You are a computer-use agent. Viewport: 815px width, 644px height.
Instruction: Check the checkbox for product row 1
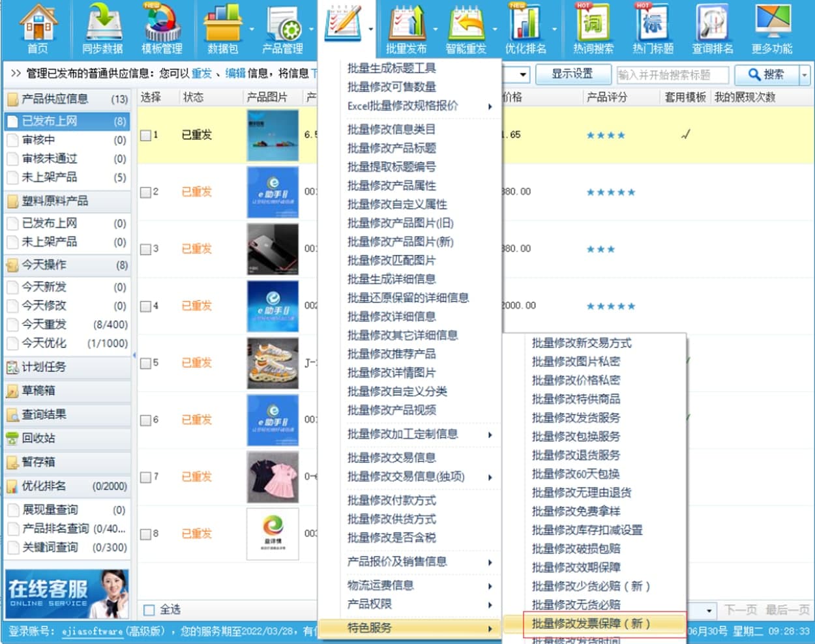(146, 136)
